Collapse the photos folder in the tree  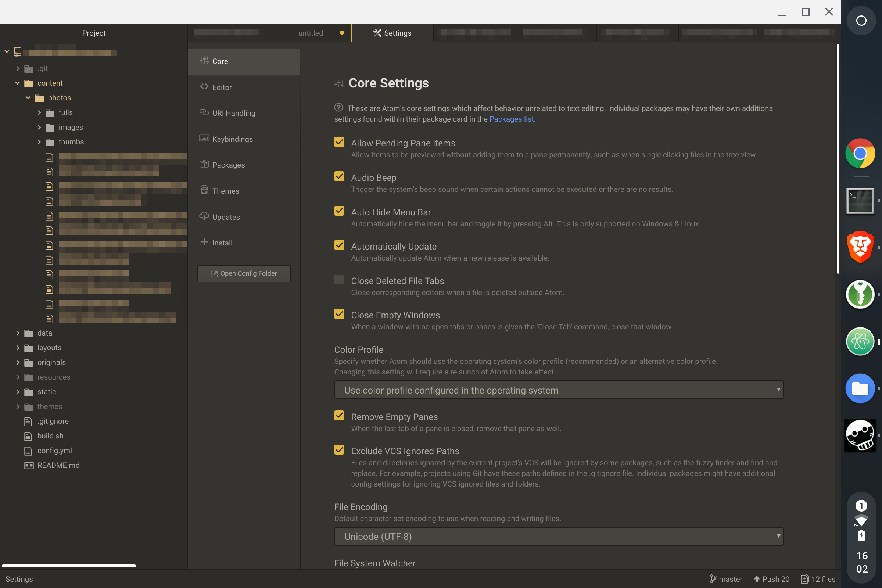[x=28, y=97]
